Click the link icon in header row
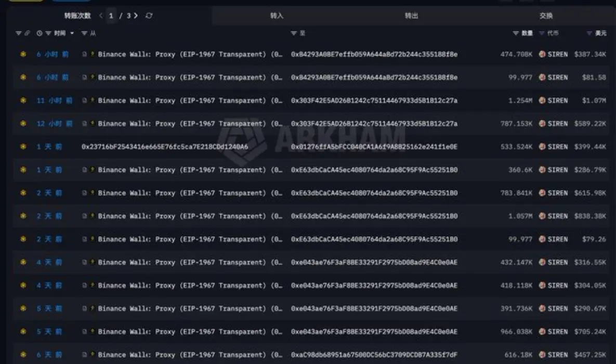This screenshot has width=616, height=364. pyautogui.click(x=27, y=33)
